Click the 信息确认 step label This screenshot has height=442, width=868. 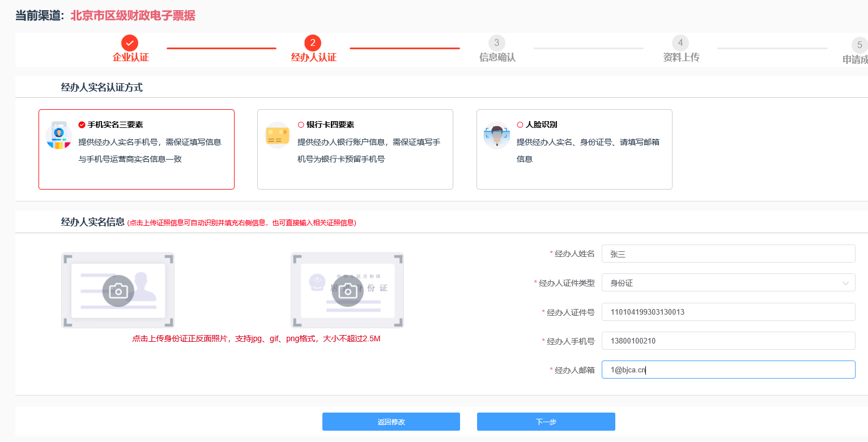[497, 57]
